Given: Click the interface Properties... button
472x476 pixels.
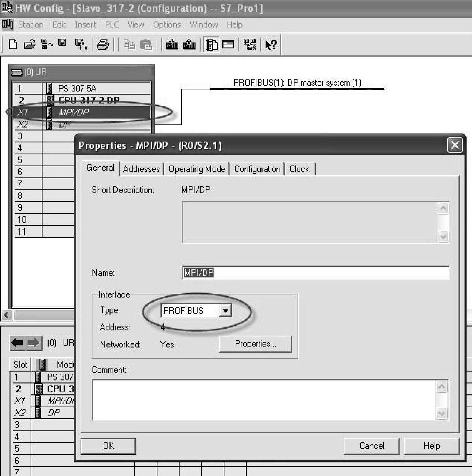Looking at the screenshot, I should point(255,344).
